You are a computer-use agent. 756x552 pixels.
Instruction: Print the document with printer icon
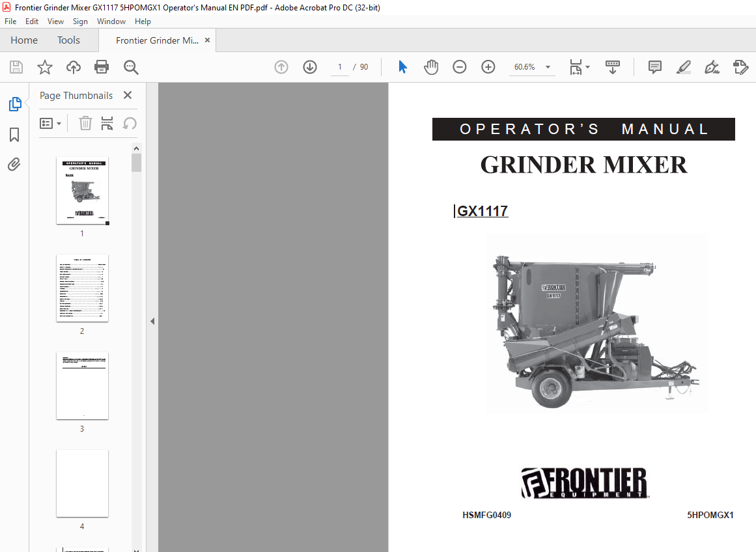pos(101,67)
